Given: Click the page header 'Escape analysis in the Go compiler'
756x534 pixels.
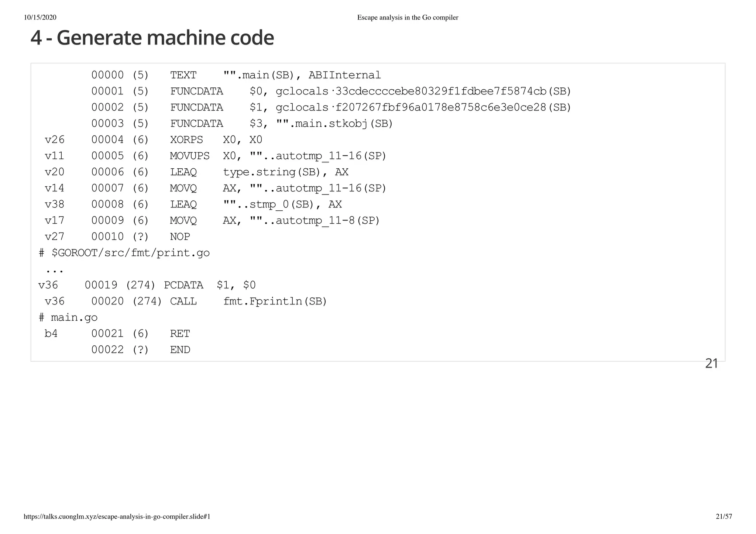Looking at the screenshot, I should [x=408, y=17].
